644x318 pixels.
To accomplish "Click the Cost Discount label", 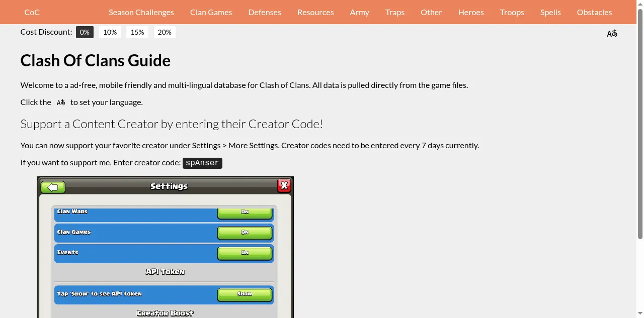I will (x=46, y=32).
